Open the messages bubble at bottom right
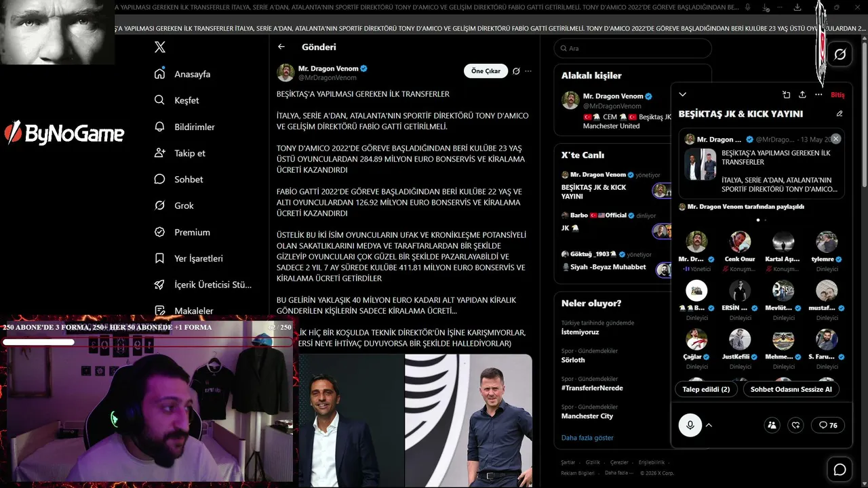 pos(840,470)
